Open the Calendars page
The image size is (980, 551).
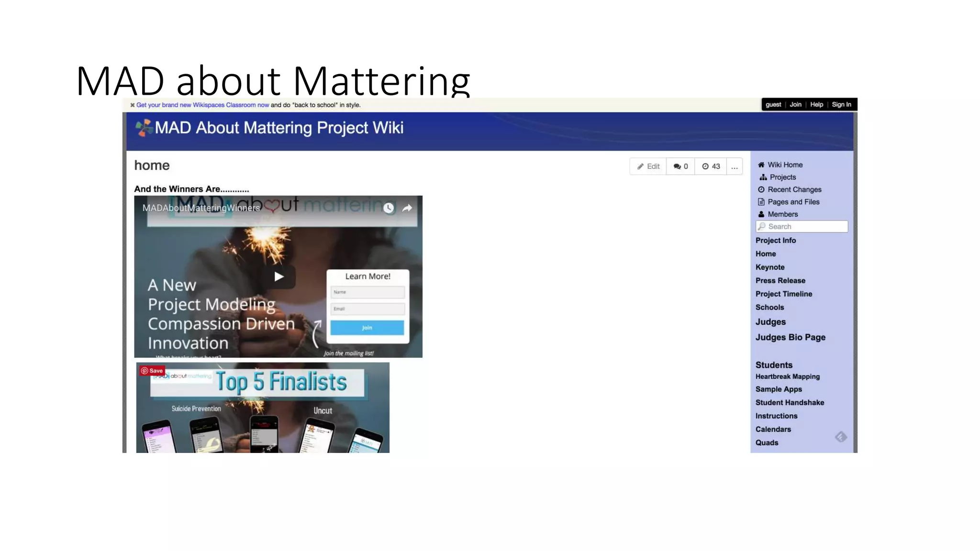(773, 430)
